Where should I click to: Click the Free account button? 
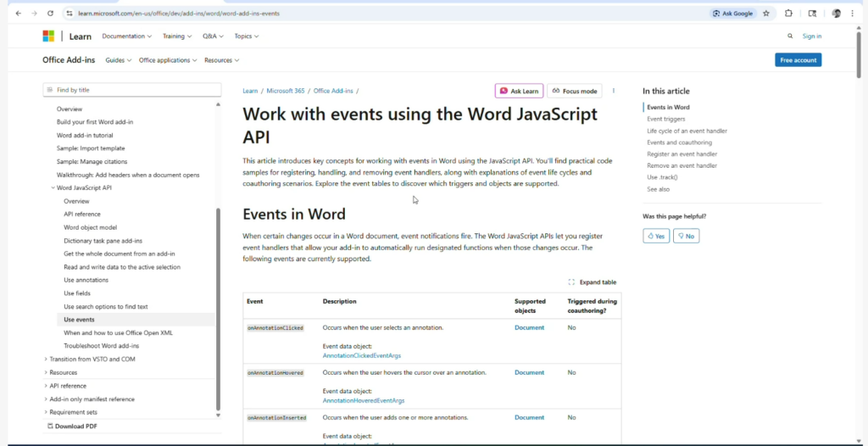tap(798, 60)
